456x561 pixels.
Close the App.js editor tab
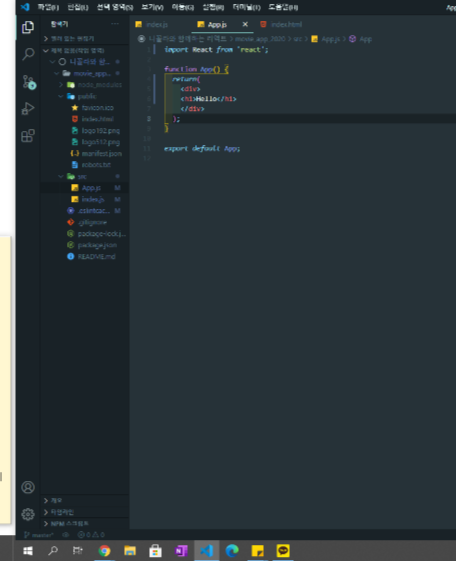click(x=245, y=24)
